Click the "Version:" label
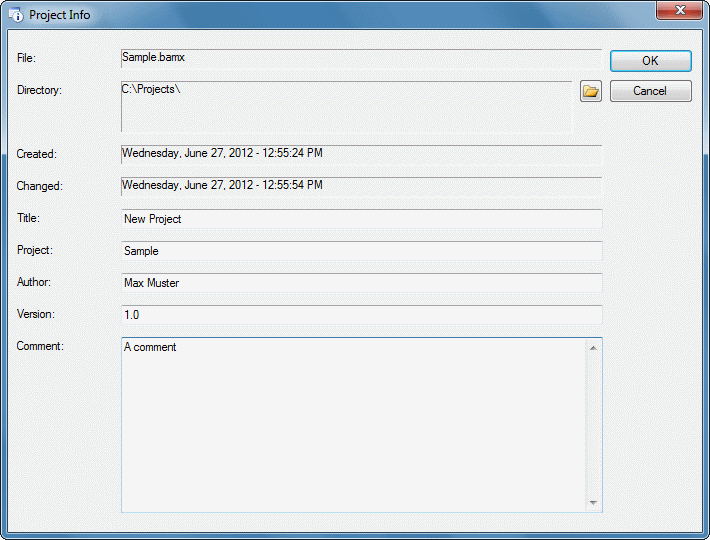Screen dimensions: 710x540 [36, 314]
